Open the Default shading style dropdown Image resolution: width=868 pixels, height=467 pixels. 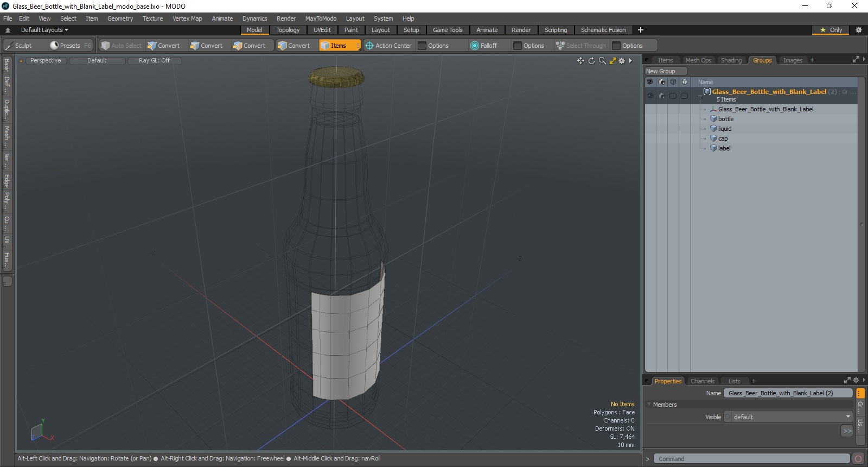coord(97,61)
